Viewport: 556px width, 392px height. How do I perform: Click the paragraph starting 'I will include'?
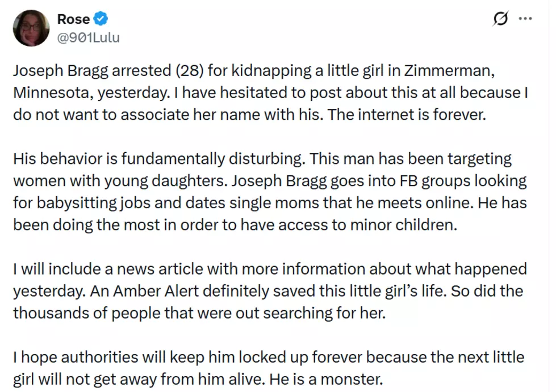[270, 291]
